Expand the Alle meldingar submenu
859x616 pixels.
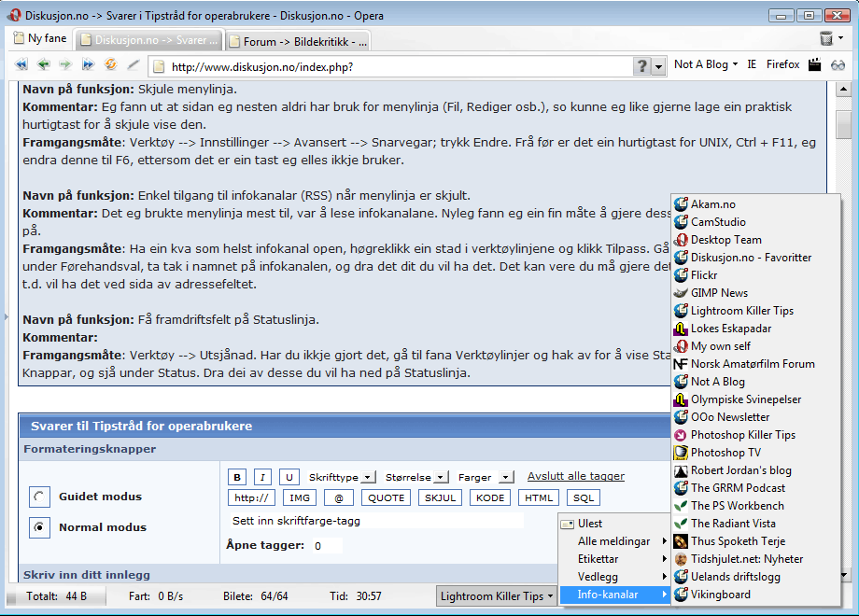click(x=614, y=541)
